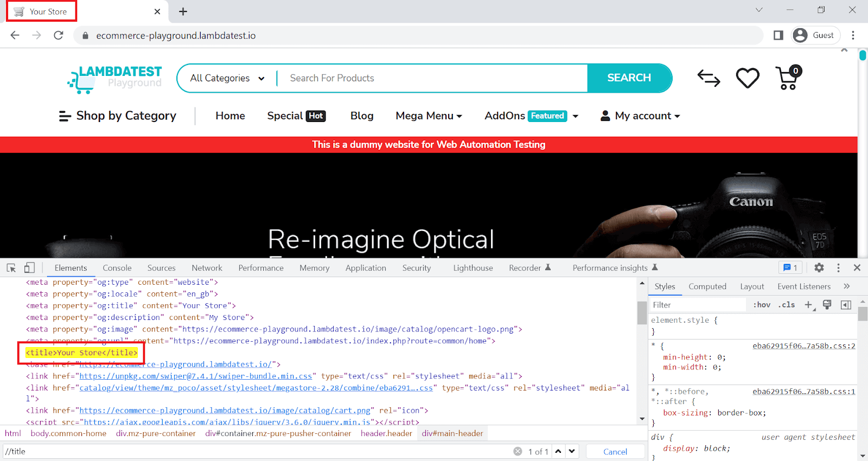
Task: Go to the Home nav link
Action: click(x=230, y=116)
